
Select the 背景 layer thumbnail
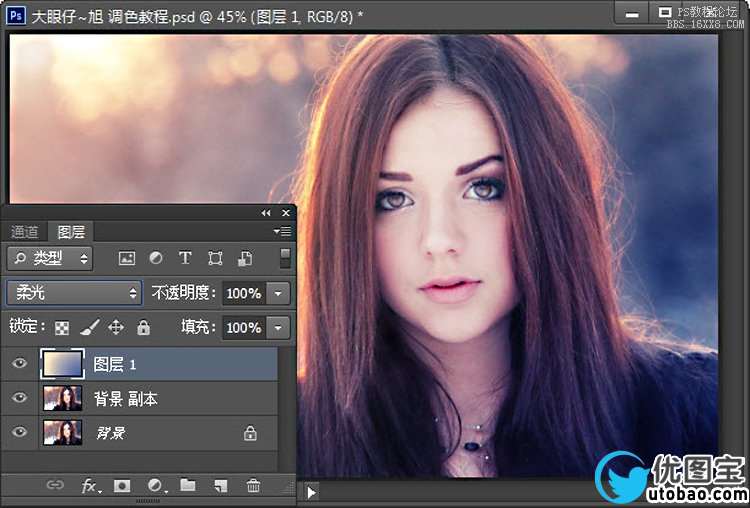point(63,433)
